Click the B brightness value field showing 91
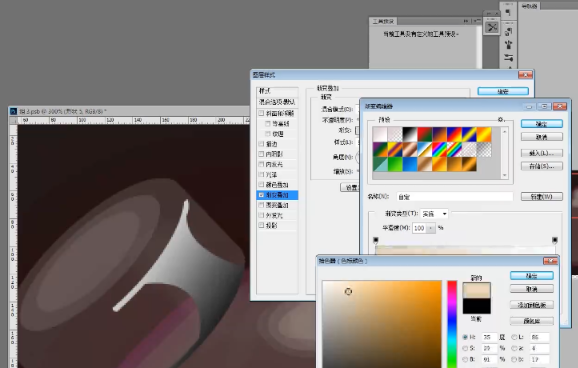This screenshot has width=578, height=368. [x=489, y=359]
